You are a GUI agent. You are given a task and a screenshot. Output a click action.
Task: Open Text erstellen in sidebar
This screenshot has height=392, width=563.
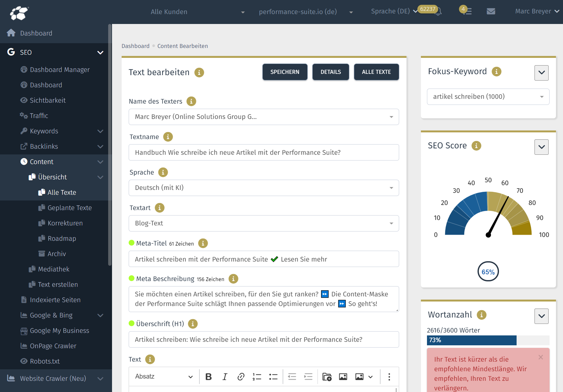[x=58, y=285]
